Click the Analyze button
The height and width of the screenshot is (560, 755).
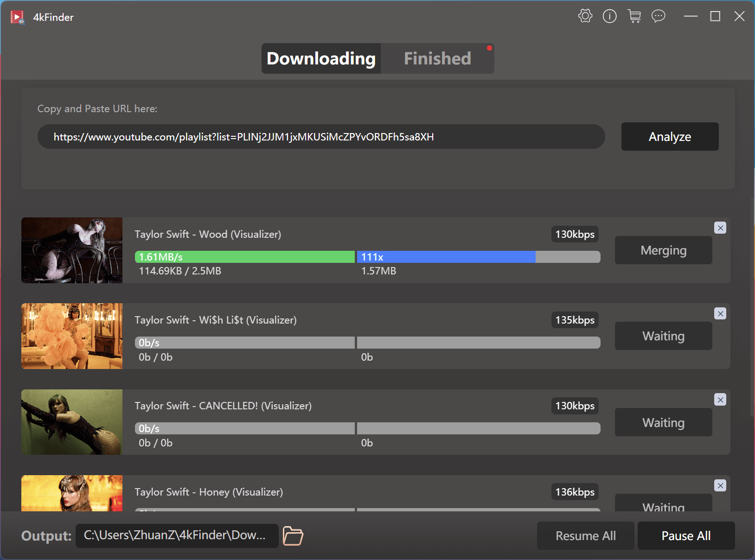(669, 136)
